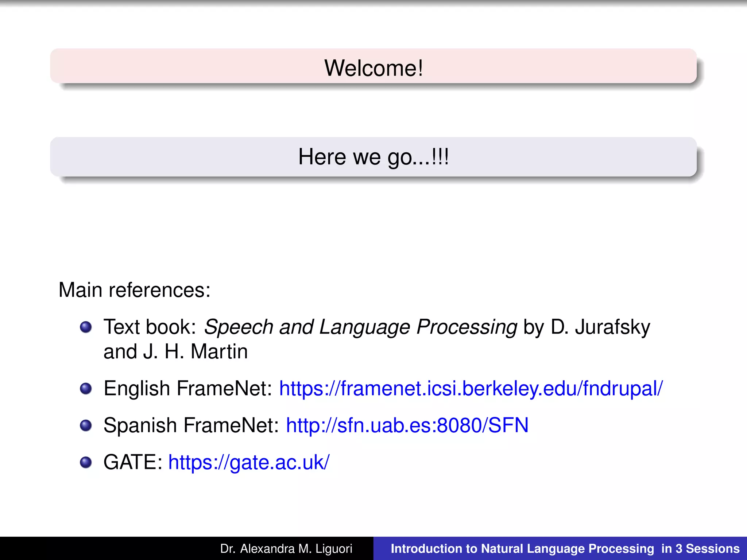Click the 'English FrameNet:' label
747x560 pixels.
click(188, 389)
